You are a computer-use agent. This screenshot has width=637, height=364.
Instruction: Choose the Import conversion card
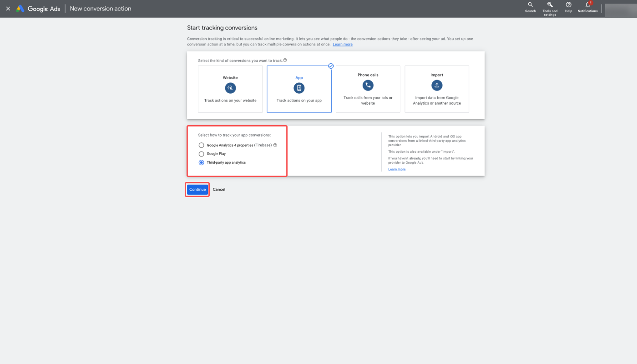pyautogui.click(x=437, y=89)
